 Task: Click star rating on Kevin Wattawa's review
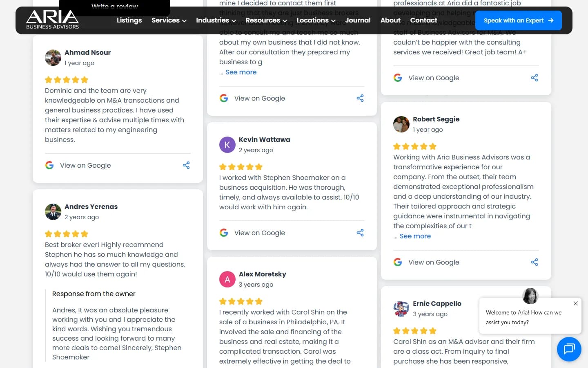point(241,167)
